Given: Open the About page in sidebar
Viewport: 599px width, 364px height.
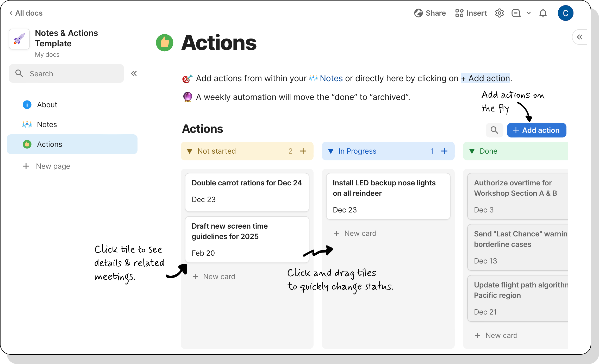Looking at the screenshot, I should pos(47,105).
